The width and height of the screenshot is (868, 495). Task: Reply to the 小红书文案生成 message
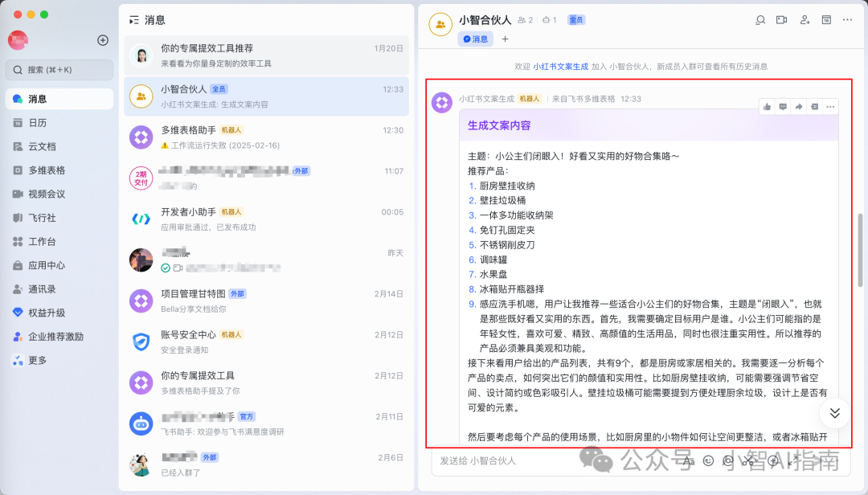[783, 106]
